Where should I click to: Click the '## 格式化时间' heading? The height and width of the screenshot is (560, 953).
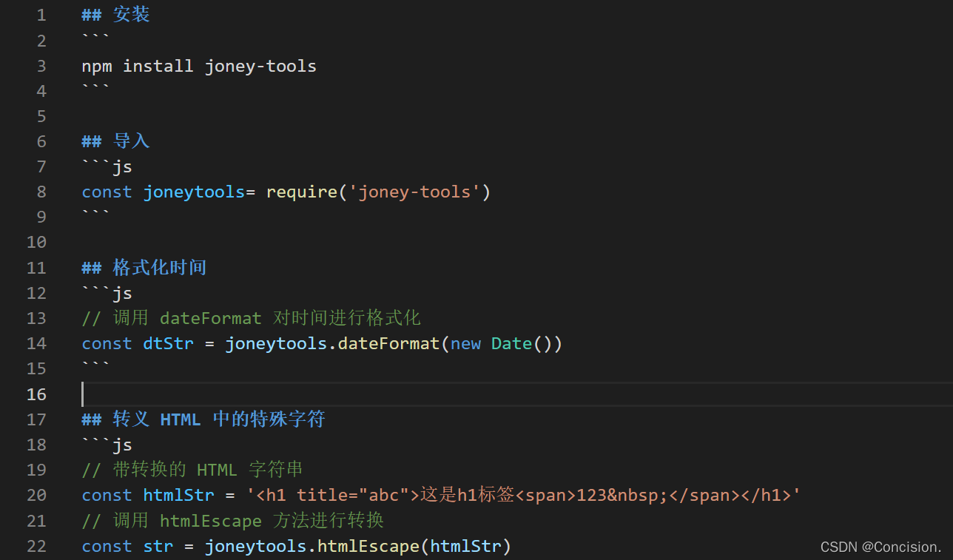pyautogui.click(x=144, y=268)
